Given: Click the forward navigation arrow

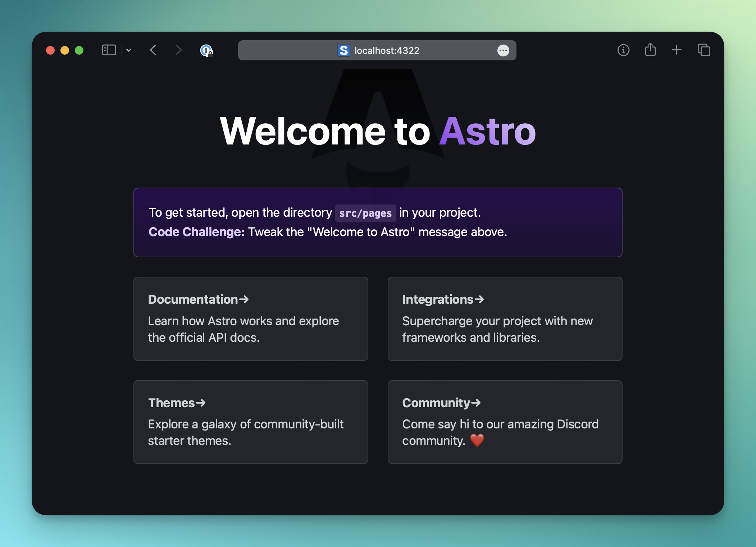Looking at the screenshot, I should [x=178, y=50].
